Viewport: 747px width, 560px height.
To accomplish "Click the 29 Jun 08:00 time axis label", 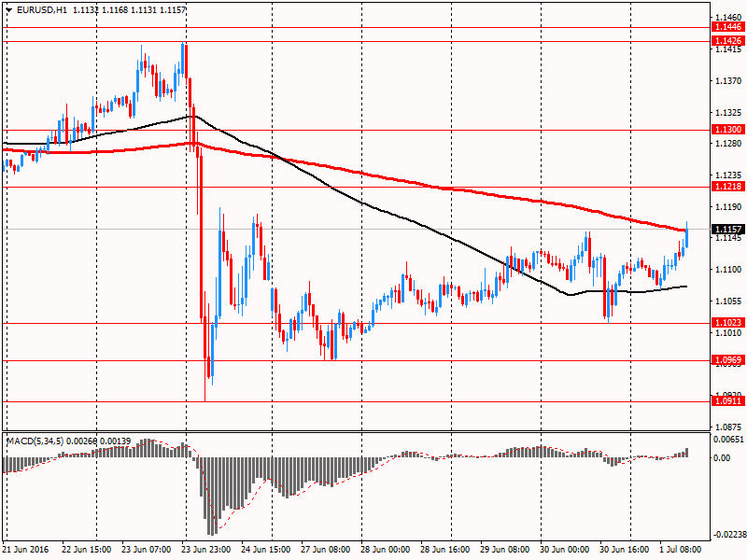I will coord(505,550).
